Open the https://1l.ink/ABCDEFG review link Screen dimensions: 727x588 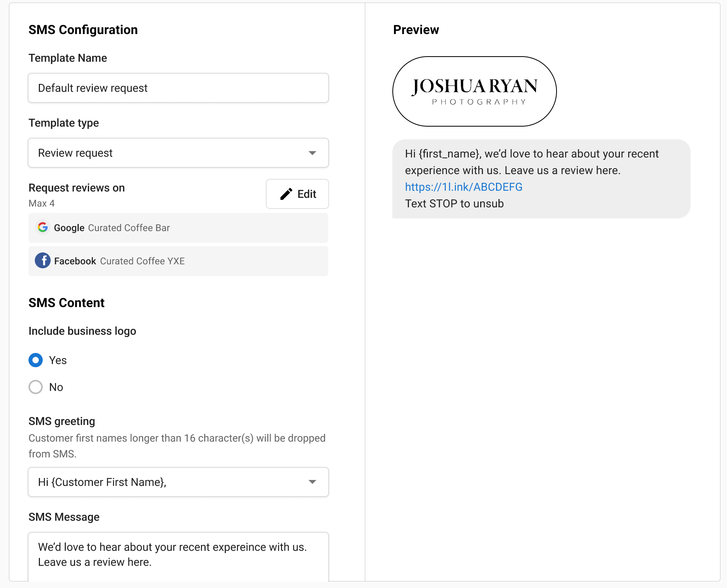[x=463, y=186]
